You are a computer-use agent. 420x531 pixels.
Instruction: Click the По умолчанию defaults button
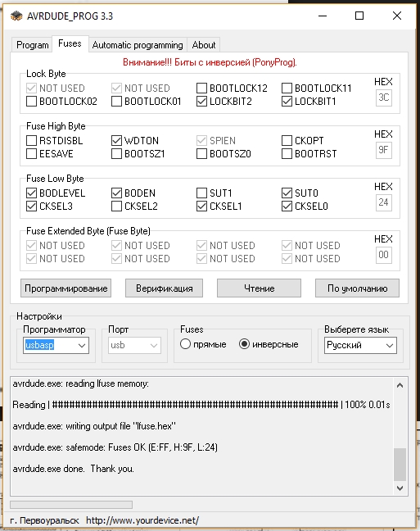click(358, 288)
